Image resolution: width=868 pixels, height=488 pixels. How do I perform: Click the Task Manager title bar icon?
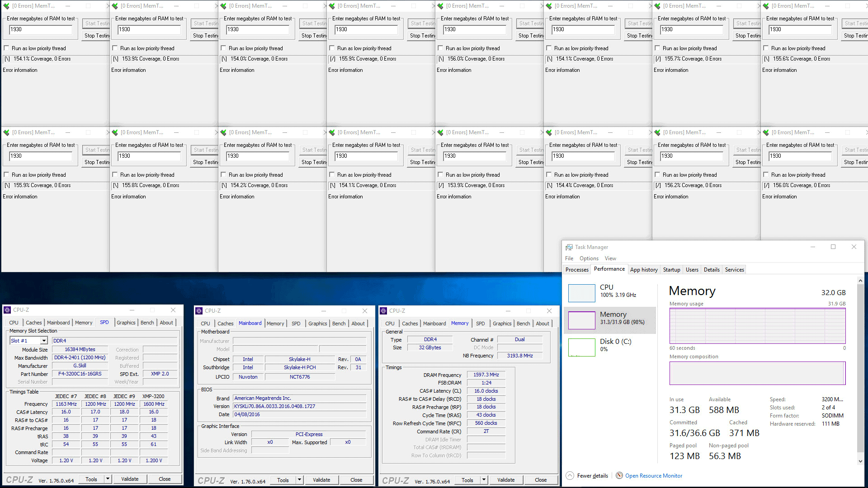coord(569,247)
